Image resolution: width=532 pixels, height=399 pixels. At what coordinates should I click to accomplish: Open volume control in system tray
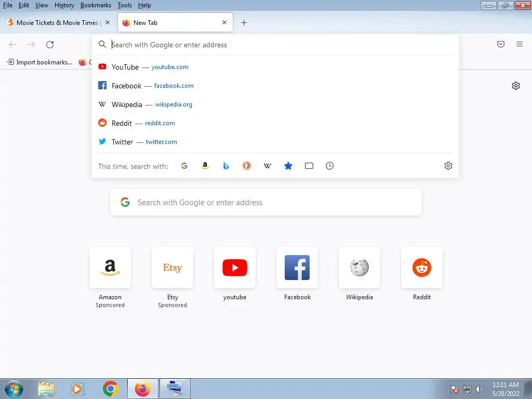pos(480,389)
